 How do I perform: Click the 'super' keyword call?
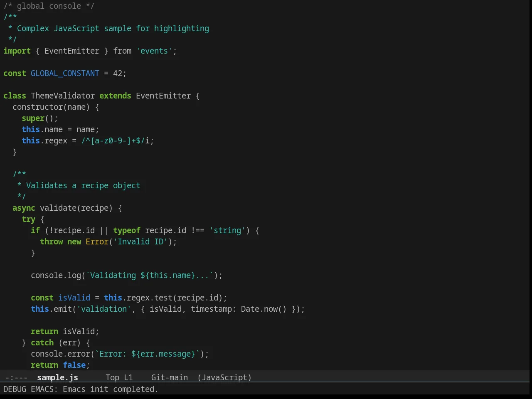(33, 118)
